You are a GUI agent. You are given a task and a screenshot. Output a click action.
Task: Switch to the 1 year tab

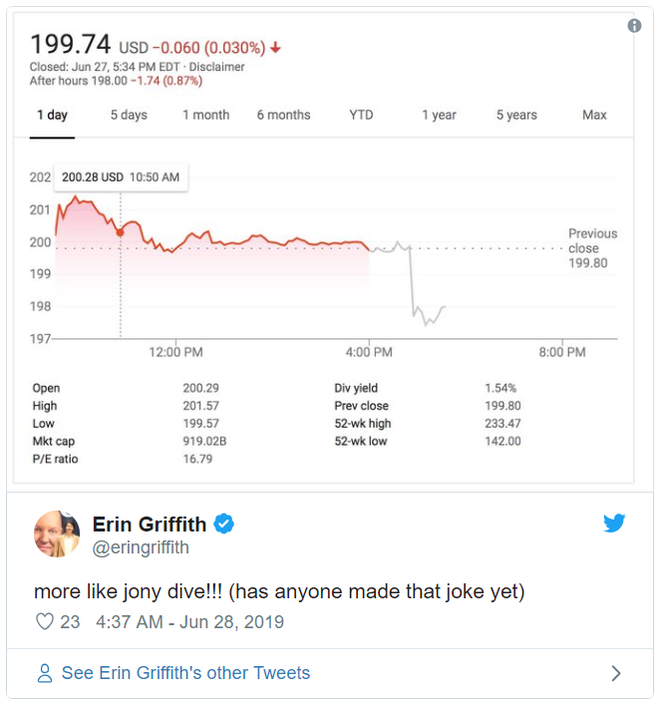tap(439, 115)
